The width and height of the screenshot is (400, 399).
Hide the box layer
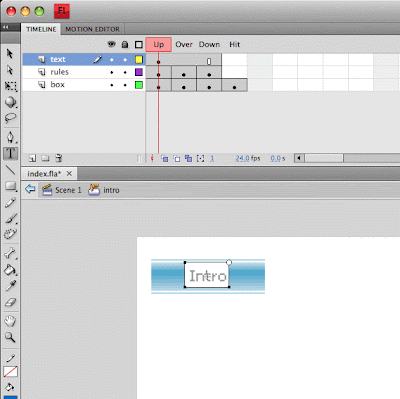[112, 85]
